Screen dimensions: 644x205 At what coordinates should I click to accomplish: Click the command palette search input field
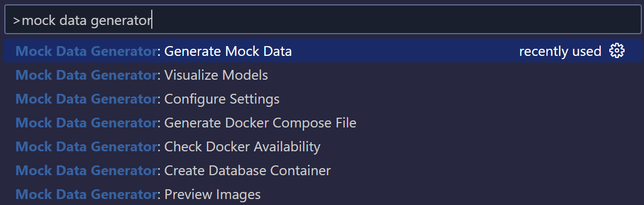coord(323,20)
